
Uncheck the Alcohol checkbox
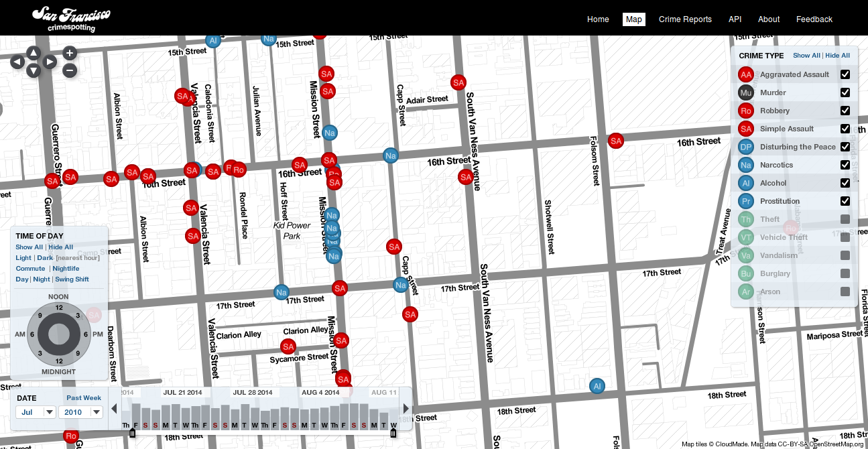click(845, 183)
